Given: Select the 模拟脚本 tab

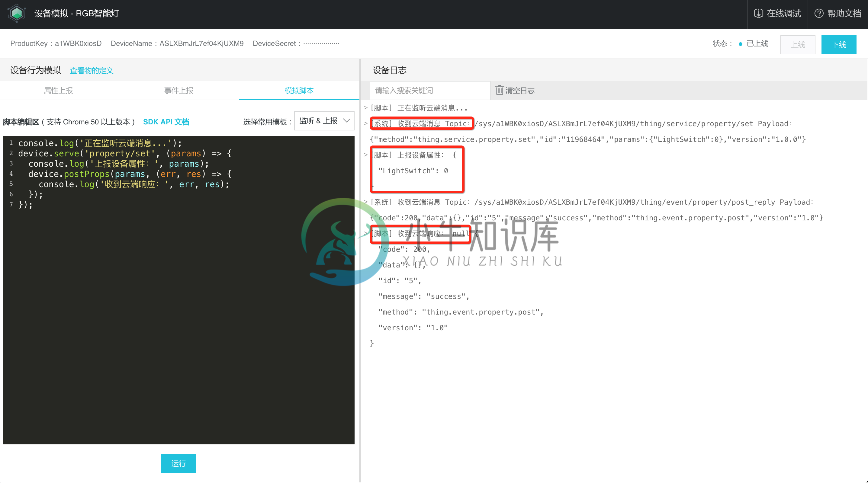Looking at the screenshot, I should pyautogui.click(x=299, y=90).
